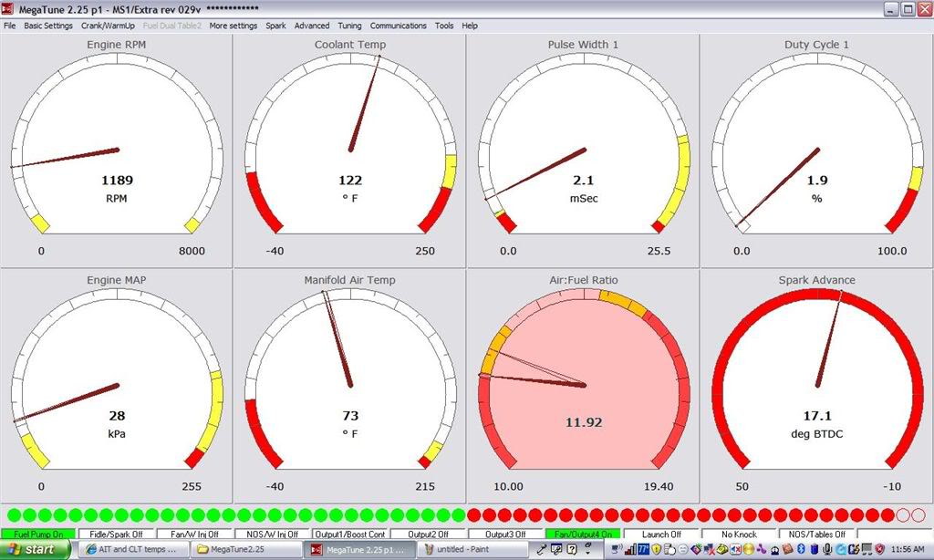The height and width of the screenshot is (560, 934).
Task: Open the Advanced menu
Action: [x=312, y=26]
